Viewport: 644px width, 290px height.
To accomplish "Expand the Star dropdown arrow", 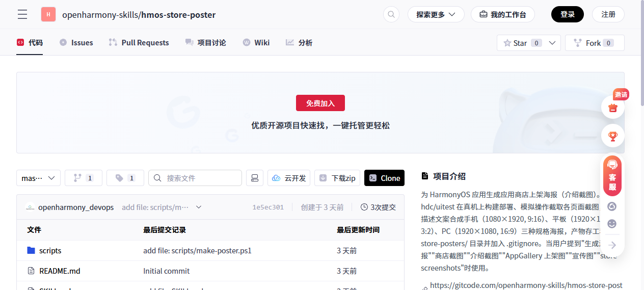I will coord(552,43).
